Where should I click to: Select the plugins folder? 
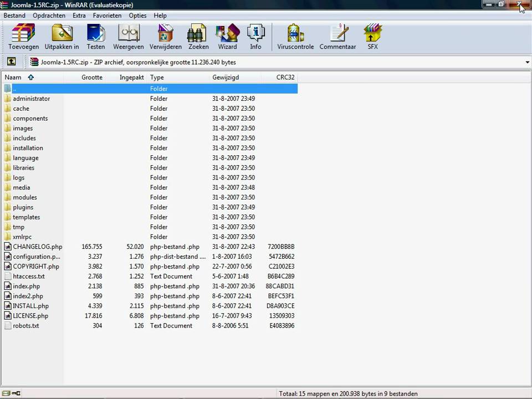pos(23,207)
